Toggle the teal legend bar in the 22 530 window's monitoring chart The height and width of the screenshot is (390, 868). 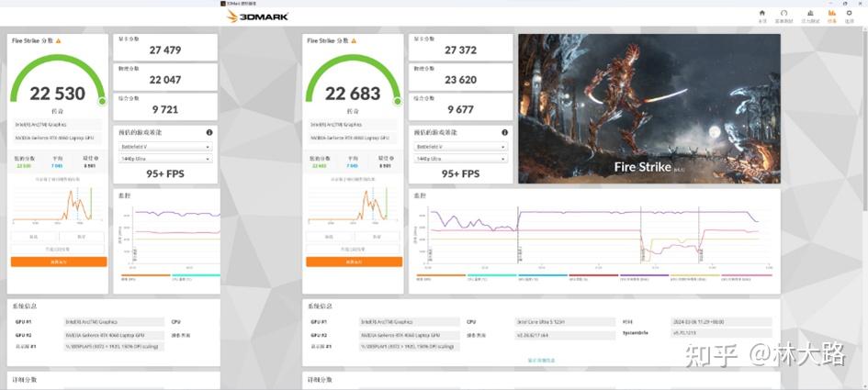196,275
